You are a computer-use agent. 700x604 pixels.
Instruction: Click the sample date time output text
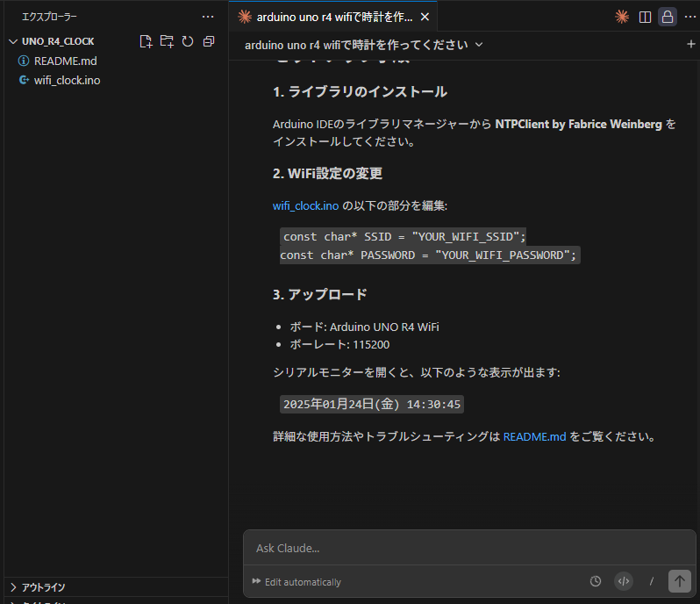pyautogui.click(x=371, y=405)
